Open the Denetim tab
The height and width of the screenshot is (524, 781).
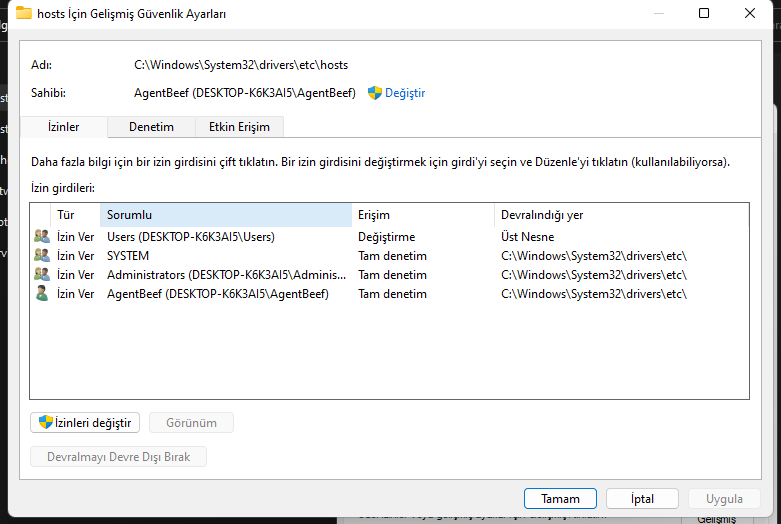tap(151, 127)
